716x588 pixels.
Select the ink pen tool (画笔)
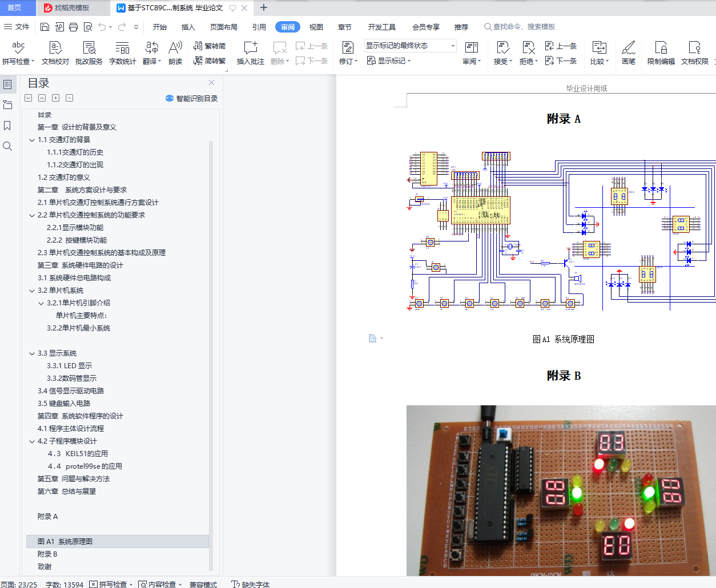629,53
